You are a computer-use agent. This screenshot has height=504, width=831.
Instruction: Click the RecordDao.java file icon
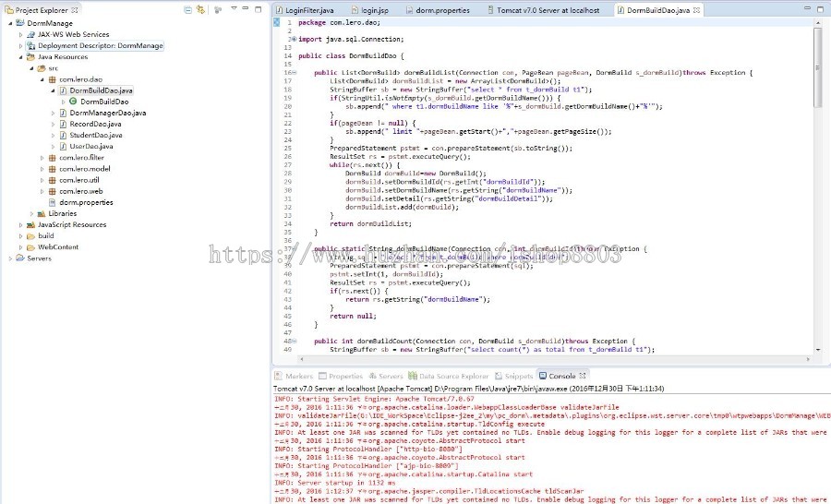coord(63,124)
